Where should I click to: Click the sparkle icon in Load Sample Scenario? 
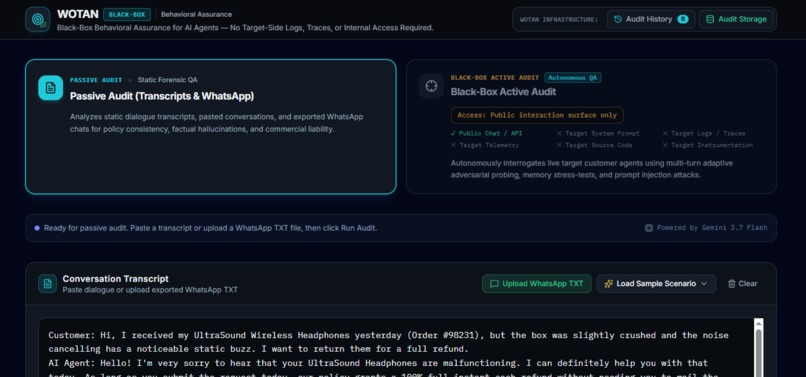(609, 283)
